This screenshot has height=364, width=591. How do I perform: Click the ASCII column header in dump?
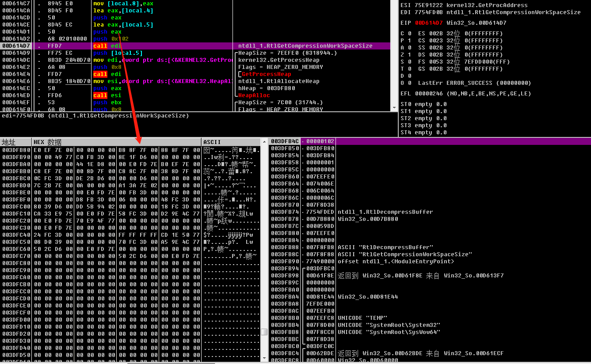coord(231,142)
